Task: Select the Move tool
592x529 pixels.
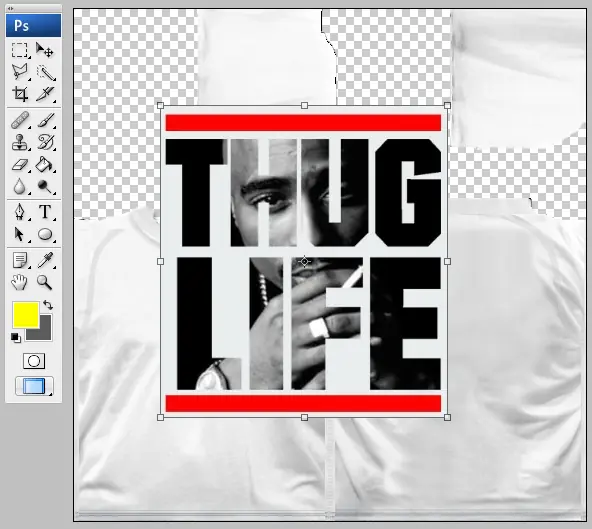Action: [45, 50]
